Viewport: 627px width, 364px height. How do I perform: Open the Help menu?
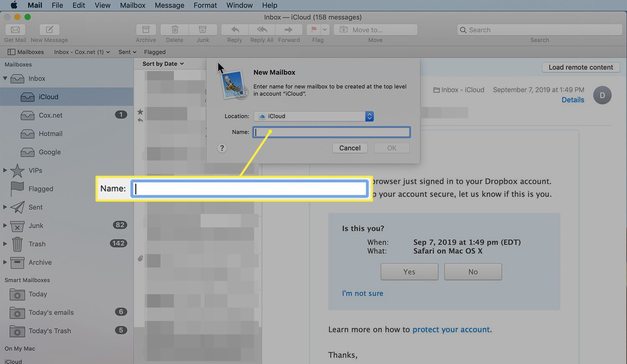click(x=270, y=5)
